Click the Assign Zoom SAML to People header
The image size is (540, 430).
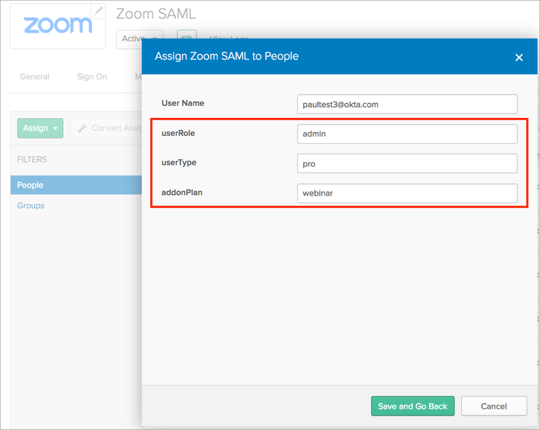coord(227,56)
